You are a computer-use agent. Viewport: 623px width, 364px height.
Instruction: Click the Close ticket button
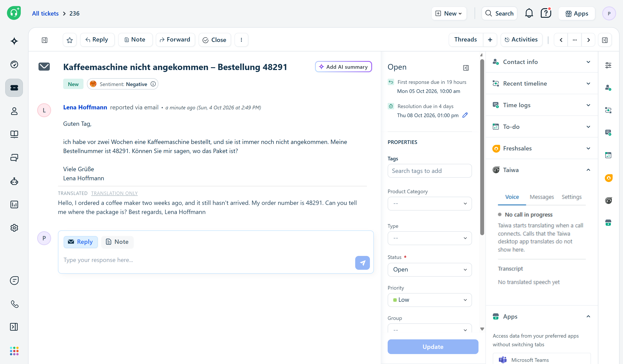[x=214, y=40]
